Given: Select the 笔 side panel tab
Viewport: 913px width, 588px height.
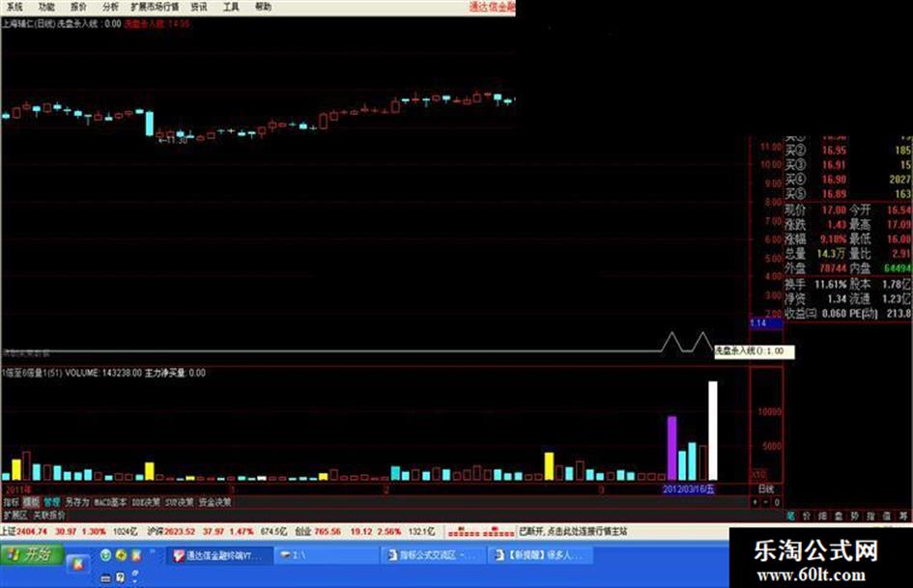Looking at the screenshot, I should point(790,516).
